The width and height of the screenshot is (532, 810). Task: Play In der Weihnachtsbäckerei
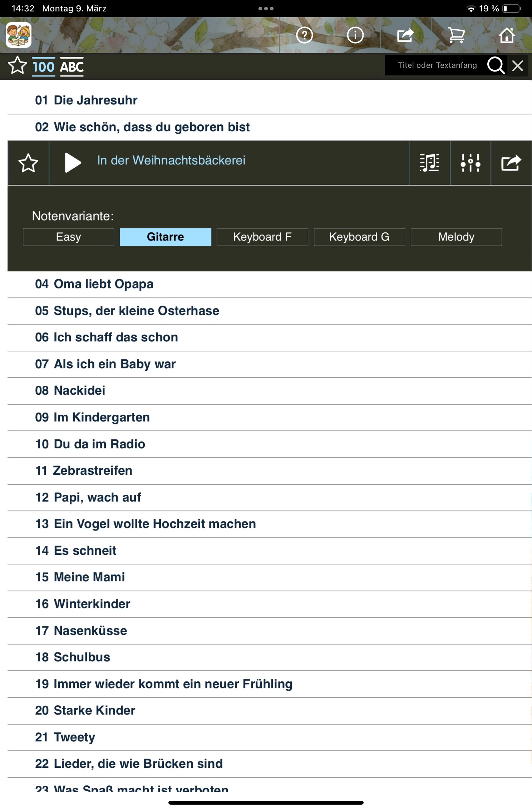click(x=73, y=163)
